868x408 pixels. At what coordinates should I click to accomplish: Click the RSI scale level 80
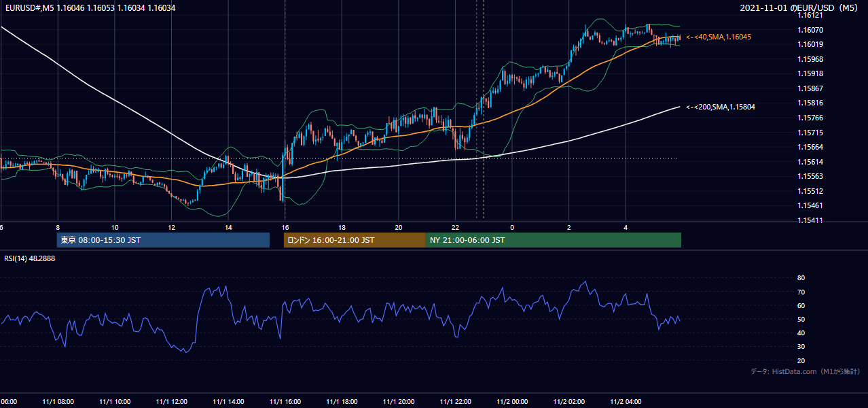point(801,278)
